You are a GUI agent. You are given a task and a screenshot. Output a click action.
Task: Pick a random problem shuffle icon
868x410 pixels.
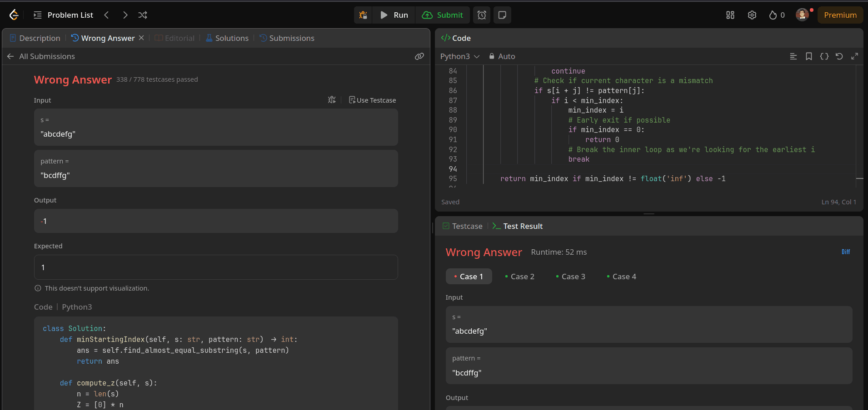tap(143, 15)
